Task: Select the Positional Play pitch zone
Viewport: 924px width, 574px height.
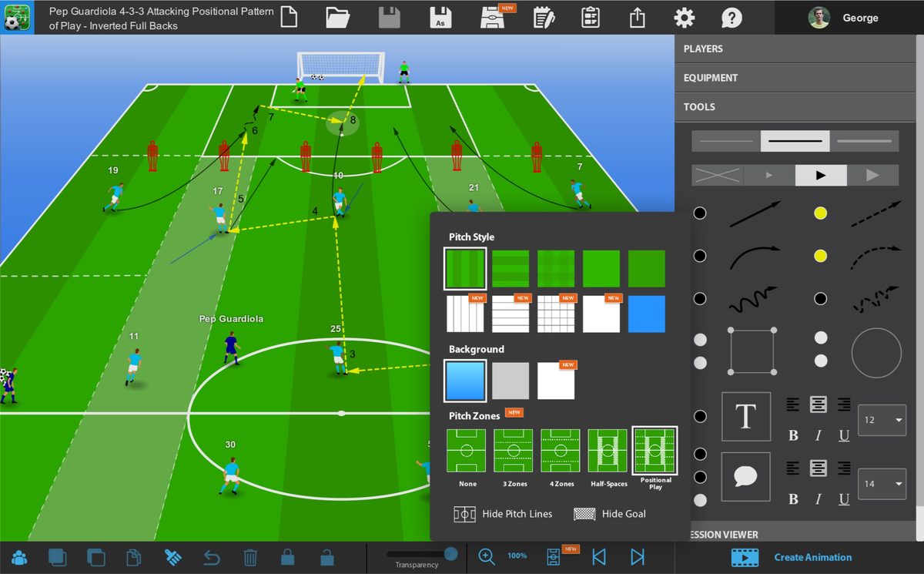Action: tap(654, 451)
